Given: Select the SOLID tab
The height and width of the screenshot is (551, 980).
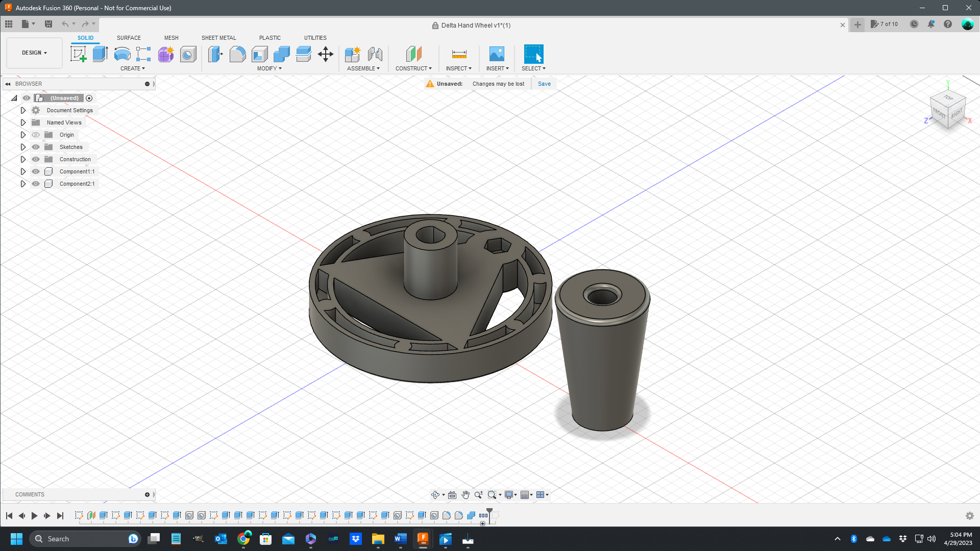Looking at the screenshot, I should [x=85, y=38].
